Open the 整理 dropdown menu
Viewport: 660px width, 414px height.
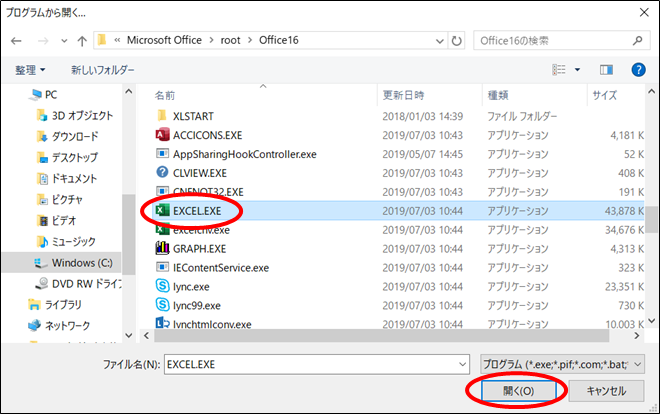[30, 70]
